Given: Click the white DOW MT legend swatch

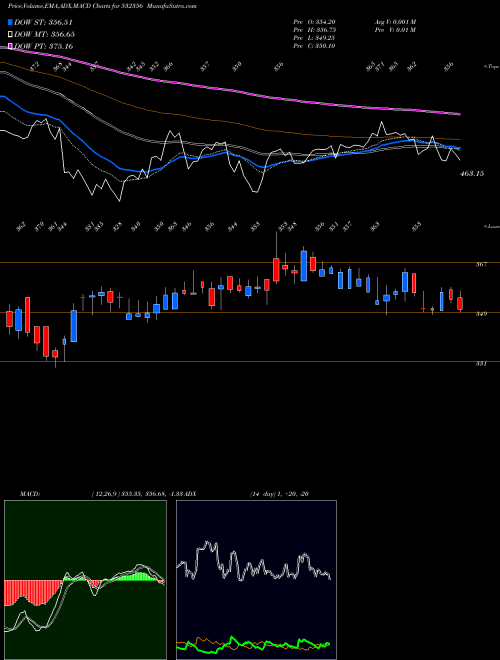Looking at the screenshot, I should [x=11, y=34].
